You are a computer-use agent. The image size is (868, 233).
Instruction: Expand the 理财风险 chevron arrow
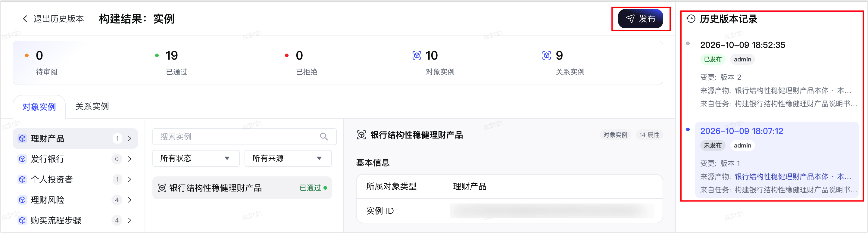(x=130, y=200)
